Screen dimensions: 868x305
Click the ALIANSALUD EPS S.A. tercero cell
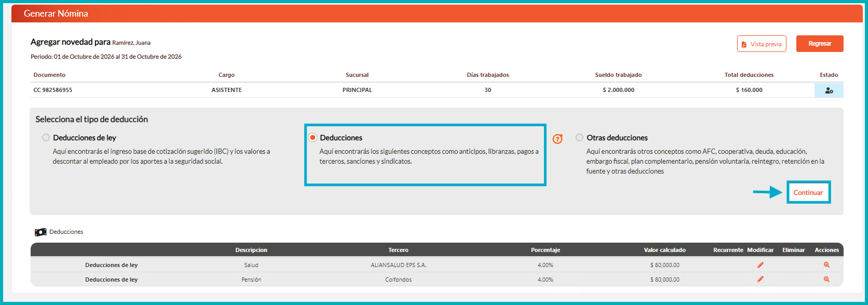[x=398, y=265]
